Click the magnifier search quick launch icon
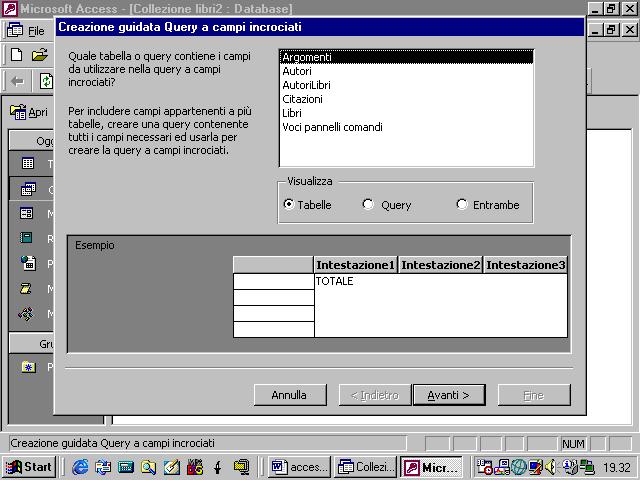 pyautogui.click(x=149, y=467)
